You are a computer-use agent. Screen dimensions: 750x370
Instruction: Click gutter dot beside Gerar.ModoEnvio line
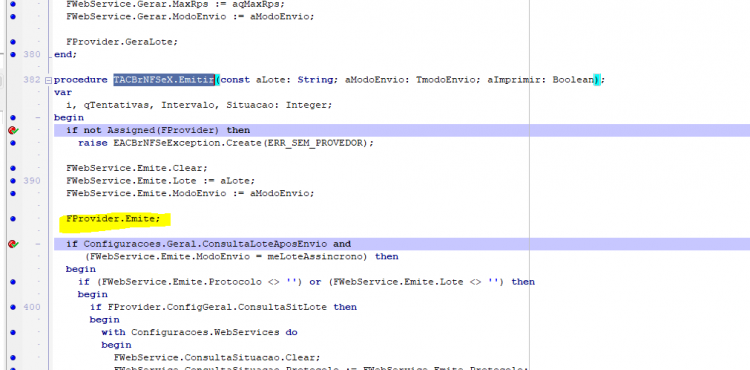pyautogui.click(x=13, y=17)
